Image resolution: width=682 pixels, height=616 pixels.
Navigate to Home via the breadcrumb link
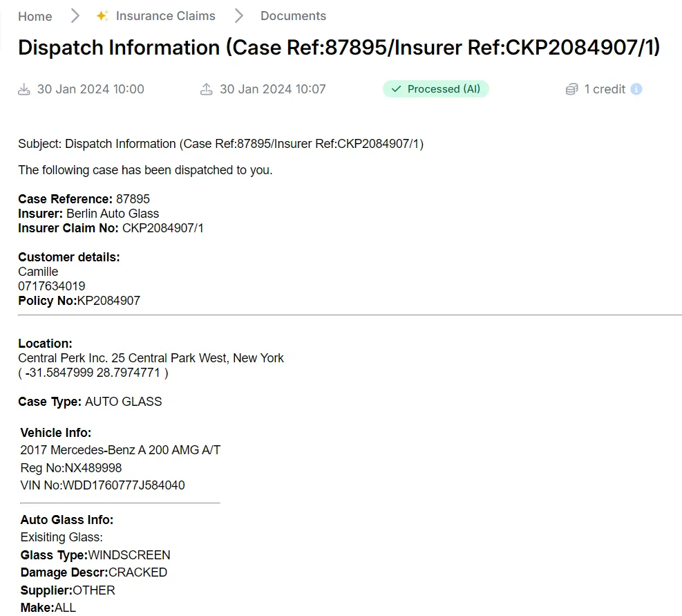click(x=35, y=15)
